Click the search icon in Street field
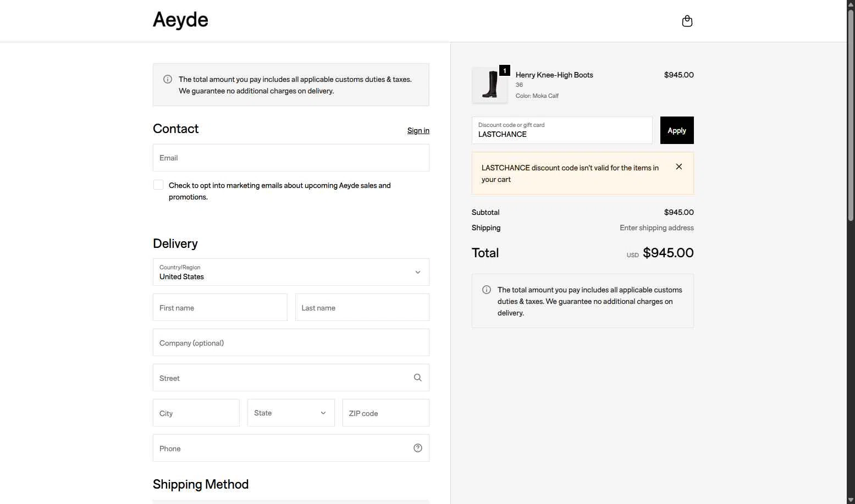855x504 pixels. point(418,378)
